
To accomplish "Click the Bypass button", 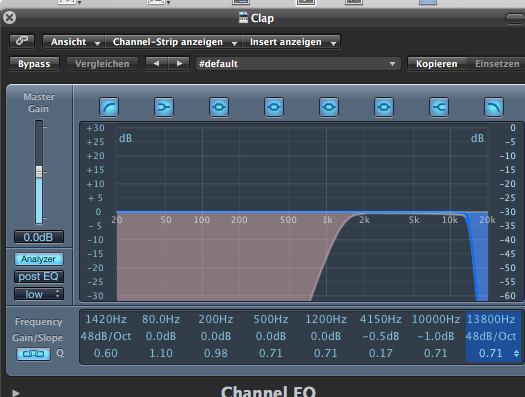I will 34,64.
